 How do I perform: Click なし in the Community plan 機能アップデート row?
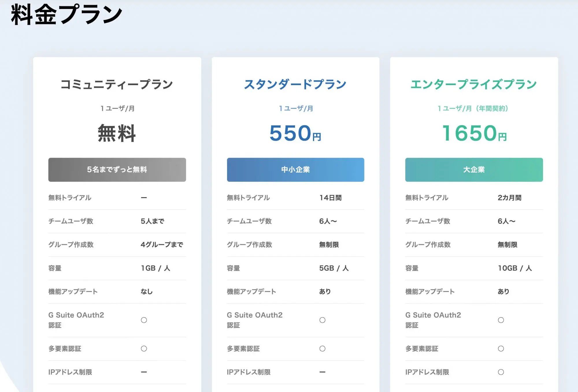click(147, 292)
